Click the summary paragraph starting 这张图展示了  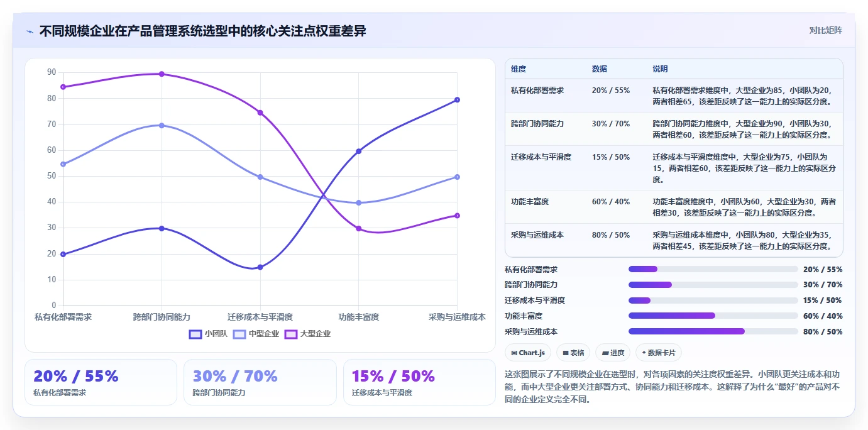click(x=672, y=387)
